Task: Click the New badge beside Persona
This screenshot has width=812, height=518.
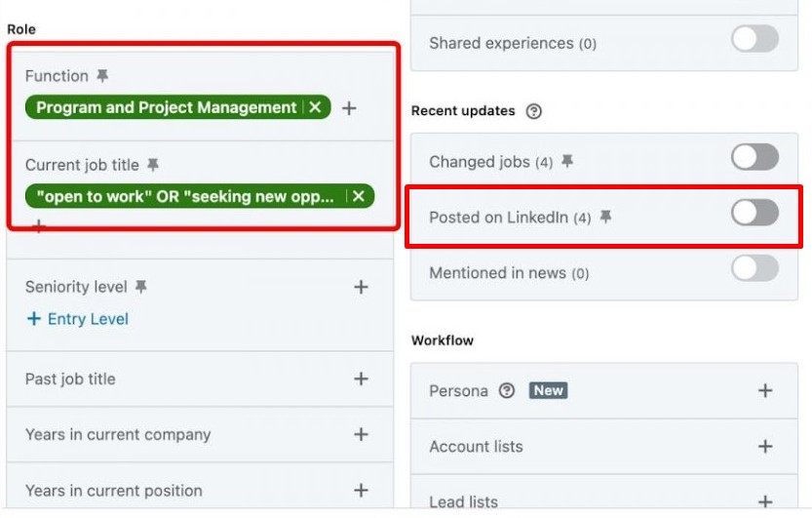Action: pyautogui.click(x=549, y=390)
